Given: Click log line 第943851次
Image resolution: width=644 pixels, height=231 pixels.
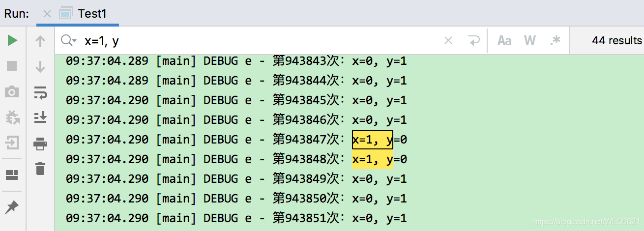Looking at the screenshot, I should tap(236, 218).
